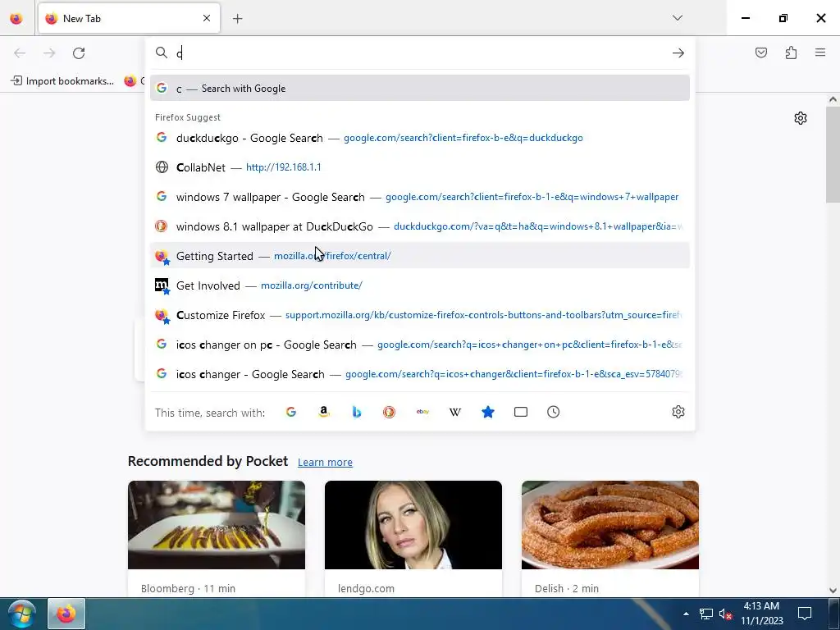Image resolution: width=840 pixels, height=630 pixels.
Task: Click the Go arrow in address bar
Action: pyautogui.click(x=678, y=52)
